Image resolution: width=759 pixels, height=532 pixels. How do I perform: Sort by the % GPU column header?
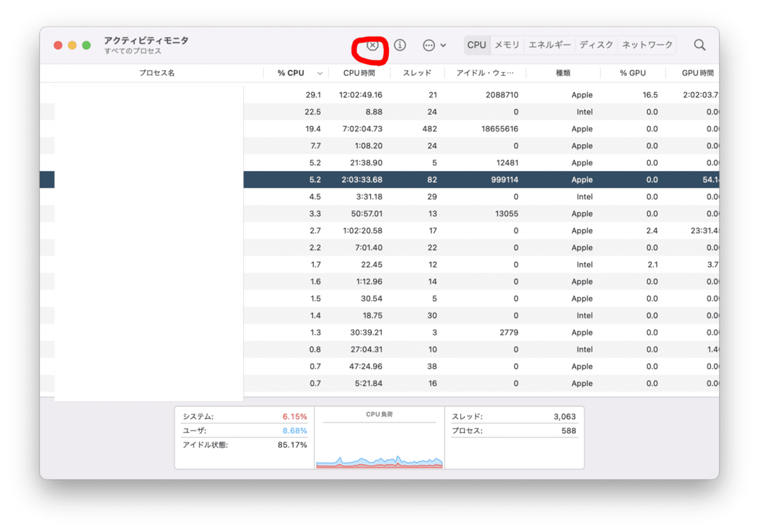tap(632, 73)
